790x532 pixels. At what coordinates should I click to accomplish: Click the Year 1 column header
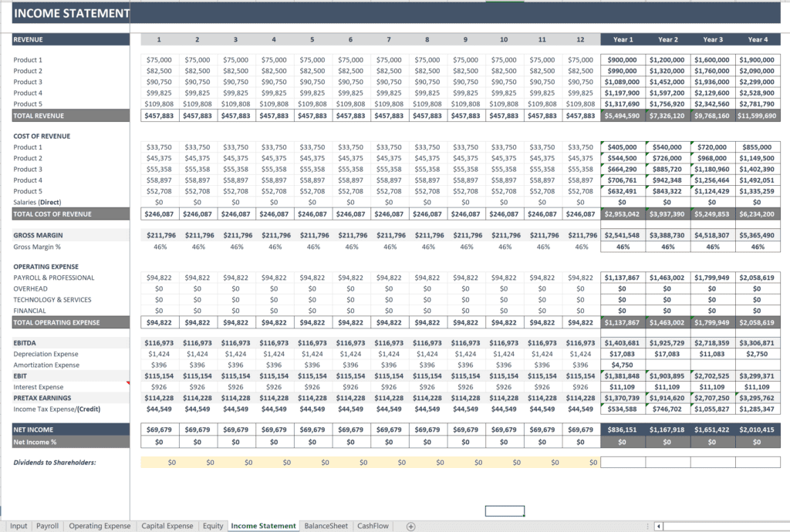click(623, 39)
